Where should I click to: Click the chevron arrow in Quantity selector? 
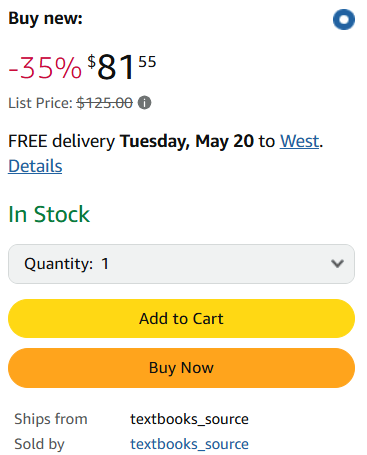337,264
